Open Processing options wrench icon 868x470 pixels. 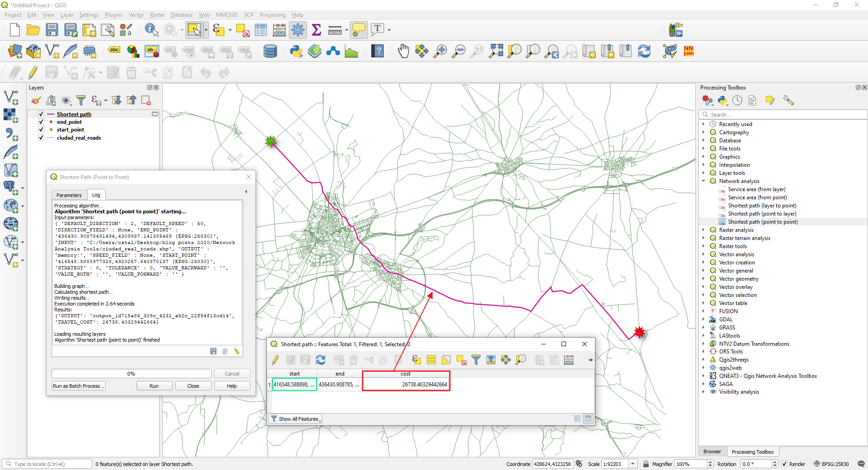tap(788, 100)
